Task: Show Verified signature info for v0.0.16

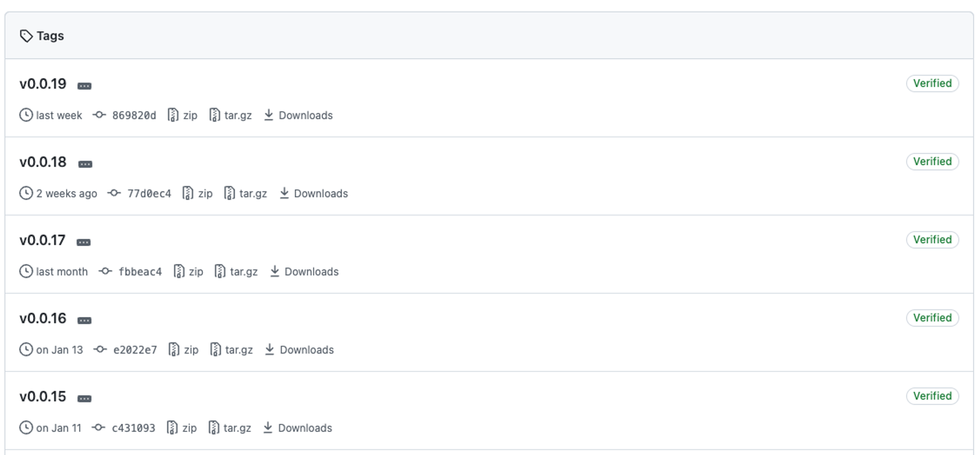Action: [932, 318]
